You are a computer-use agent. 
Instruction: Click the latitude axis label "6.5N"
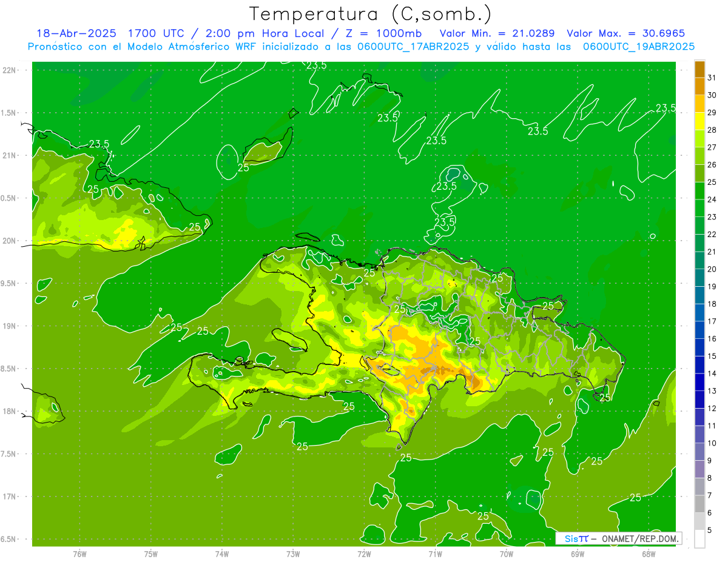point(9,539)
